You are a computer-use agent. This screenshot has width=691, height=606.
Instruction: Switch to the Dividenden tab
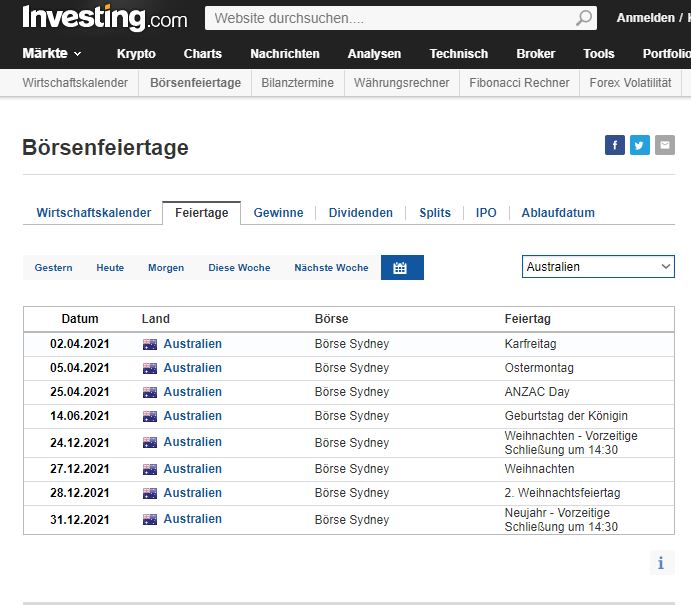pyautogui.click(x=360, y=212)
